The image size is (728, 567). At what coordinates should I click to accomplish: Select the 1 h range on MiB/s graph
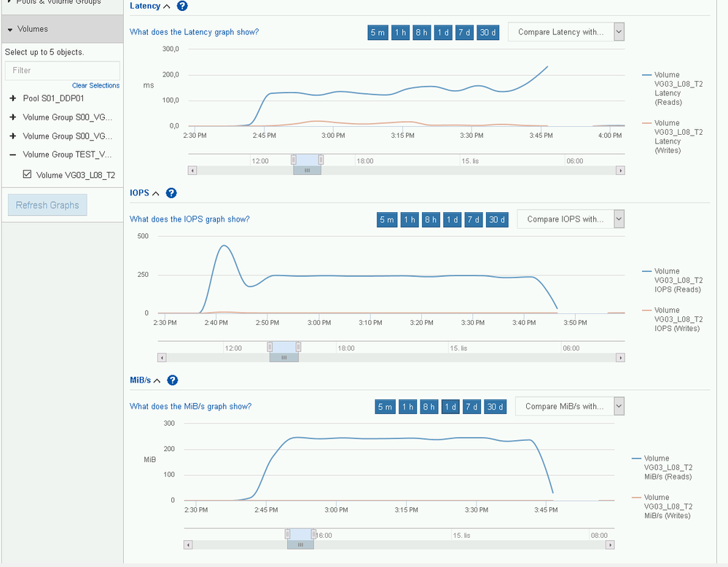click(407, 407)
